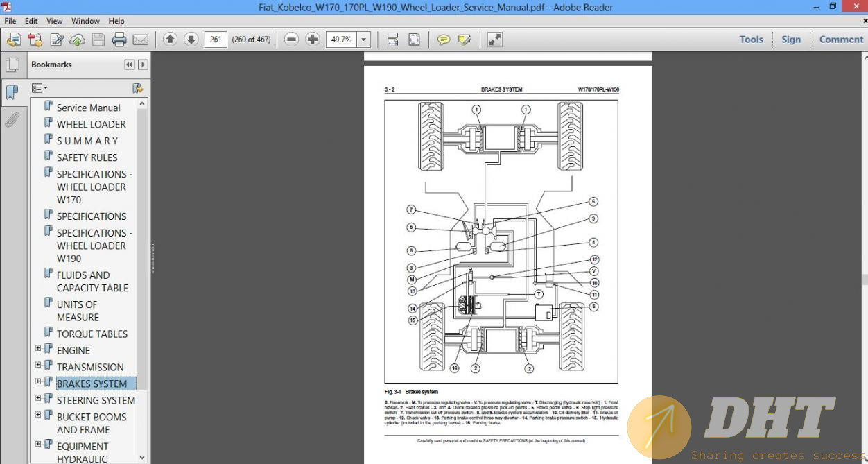Print the document with printer icon
868x464 pixels.
click(119, 40)
